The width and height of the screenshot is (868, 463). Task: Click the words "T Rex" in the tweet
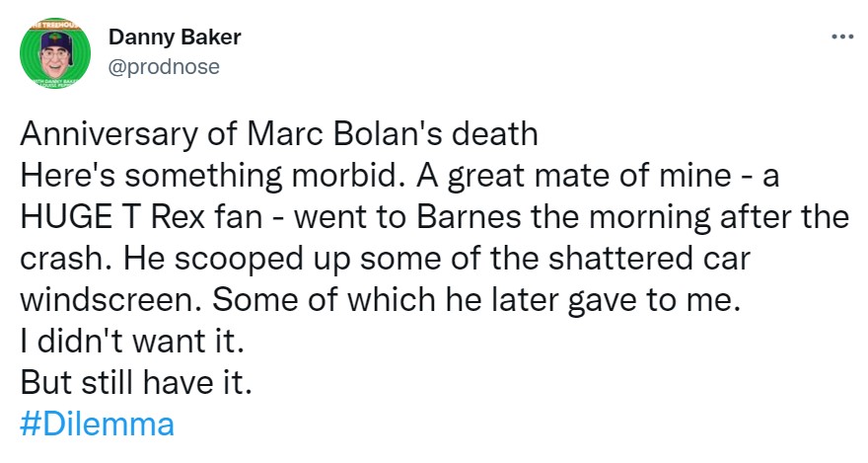(x=162, y=216)
